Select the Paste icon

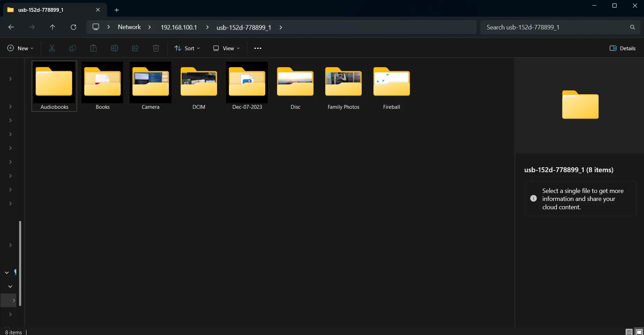click(x=94, y=48)
